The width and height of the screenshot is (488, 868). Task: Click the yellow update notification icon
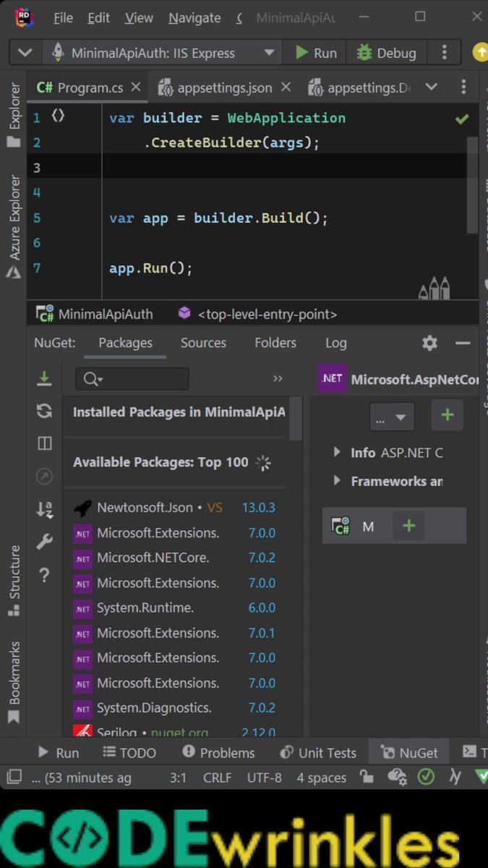480,52
